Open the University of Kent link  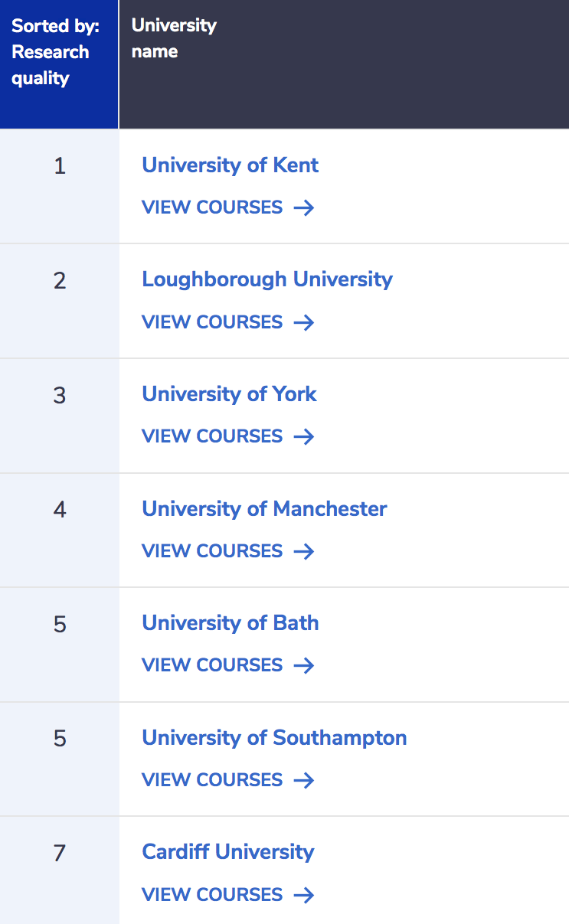[230, 165]
